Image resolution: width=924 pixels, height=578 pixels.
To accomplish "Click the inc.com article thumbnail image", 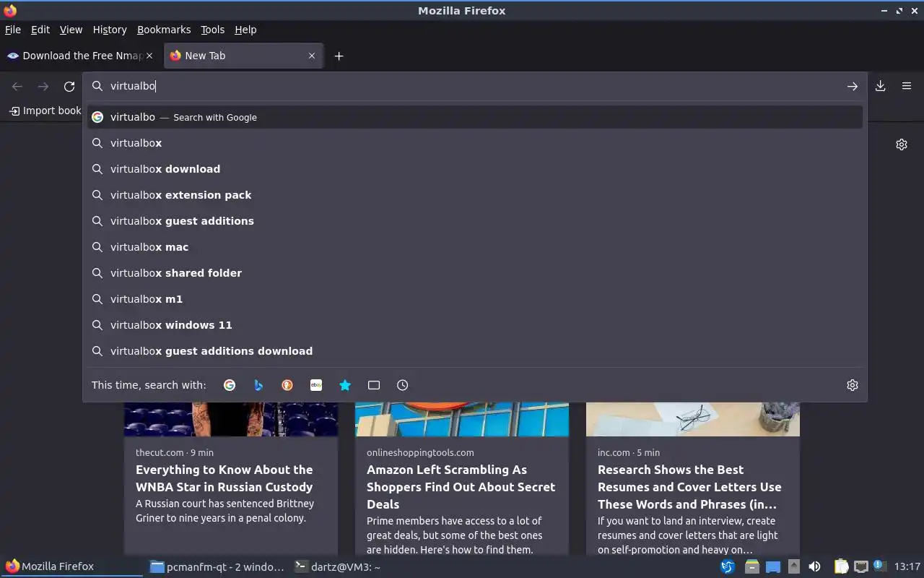I will click(x=693, y=419).
